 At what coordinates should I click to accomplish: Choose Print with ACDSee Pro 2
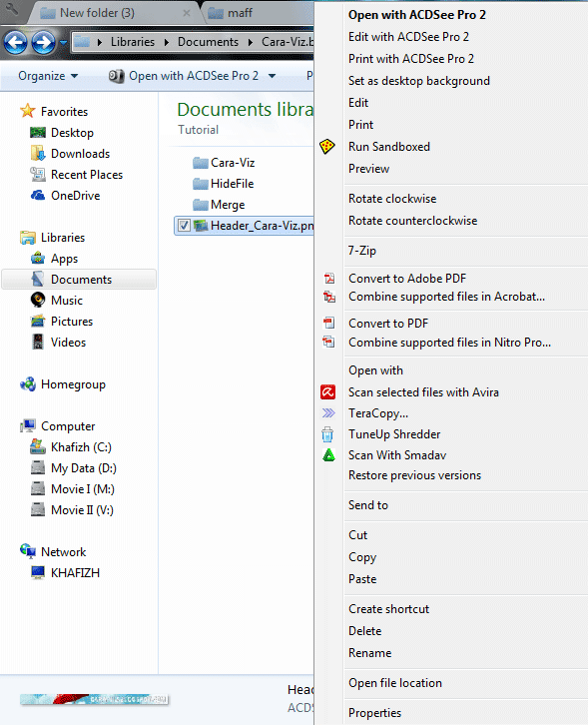point(411,59)
